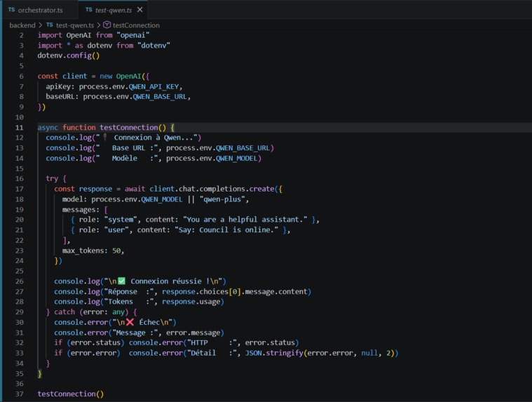Open the test-qwen.ts breadcrumb item
This screenshot has width=532, height=402.
click(x=75, y=25)
